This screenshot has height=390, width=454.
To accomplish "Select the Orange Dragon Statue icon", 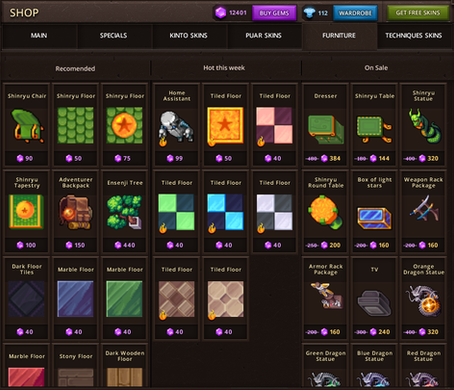I will coord(424,300).
